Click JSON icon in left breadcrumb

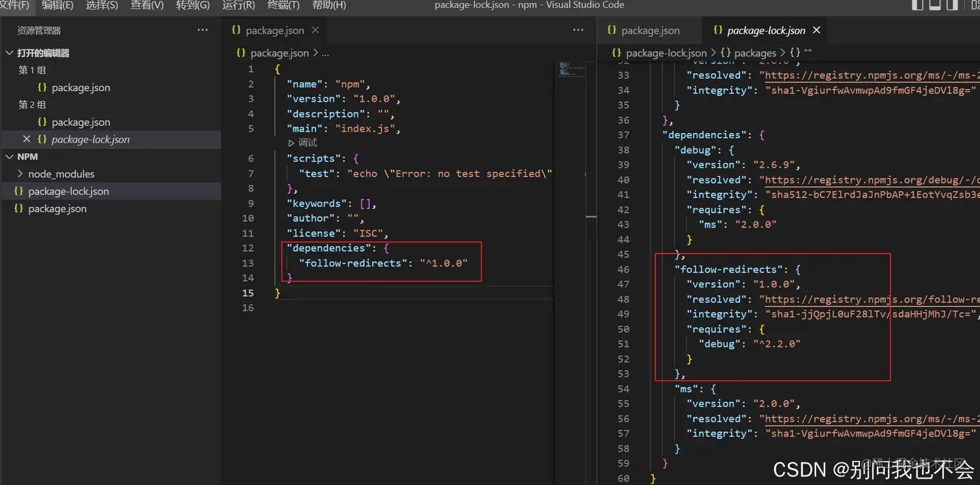tap(241, 53)
